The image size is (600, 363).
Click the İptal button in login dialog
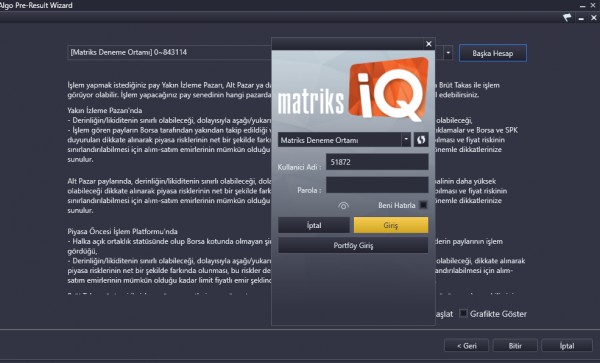314,225
